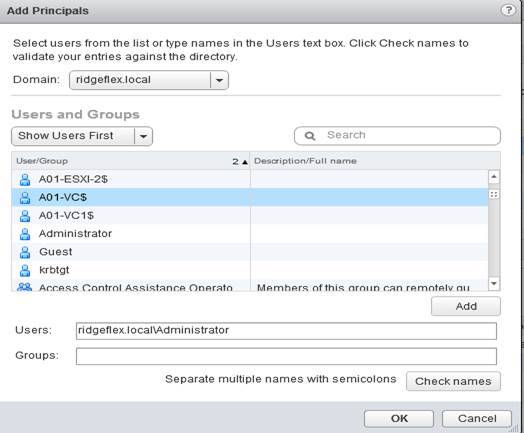Image resolution: width=524 pixels, height=433 pixels.
Task: Click the Users text box
Action: (286, 331)
